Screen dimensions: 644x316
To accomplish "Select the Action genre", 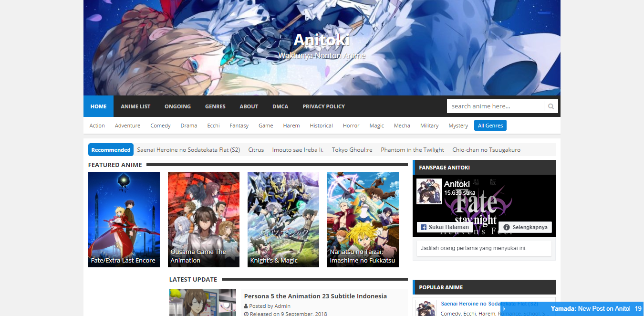I will (97, 126).
